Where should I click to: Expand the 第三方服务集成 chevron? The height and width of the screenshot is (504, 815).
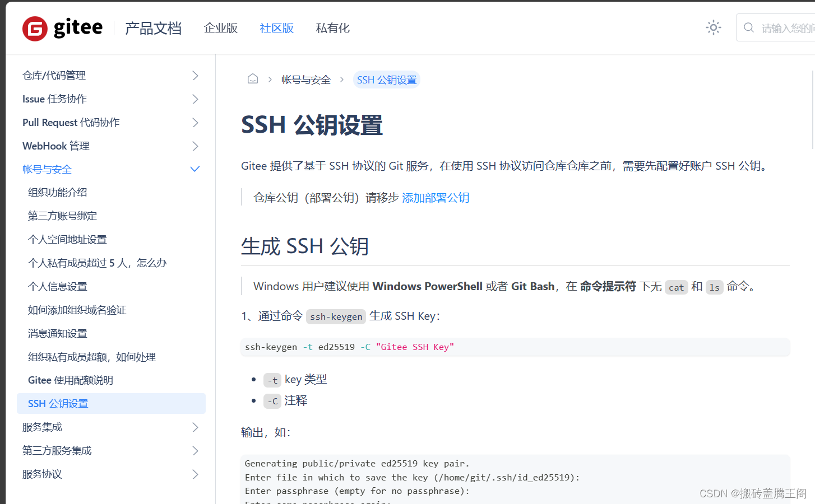[x=195, y=451]
